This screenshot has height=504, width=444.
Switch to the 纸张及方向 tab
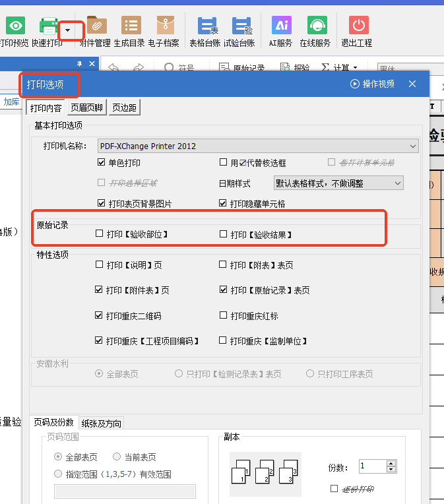(x=102, y=424)
